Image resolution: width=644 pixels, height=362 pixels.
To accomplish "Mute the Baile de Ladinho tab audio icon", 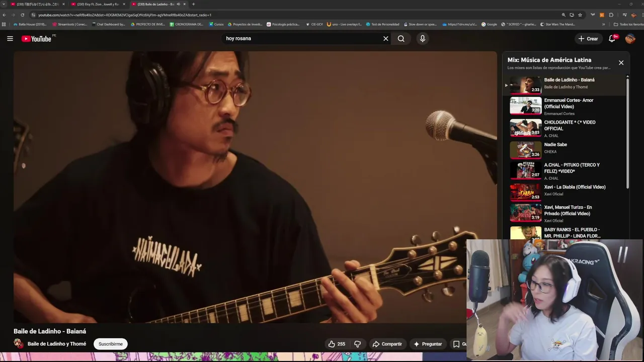I will tap(178, 4).
